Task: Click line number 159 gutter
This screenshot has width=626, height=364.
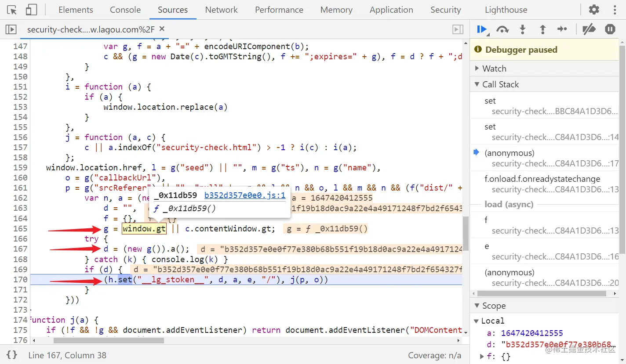Action: point(20,168)
